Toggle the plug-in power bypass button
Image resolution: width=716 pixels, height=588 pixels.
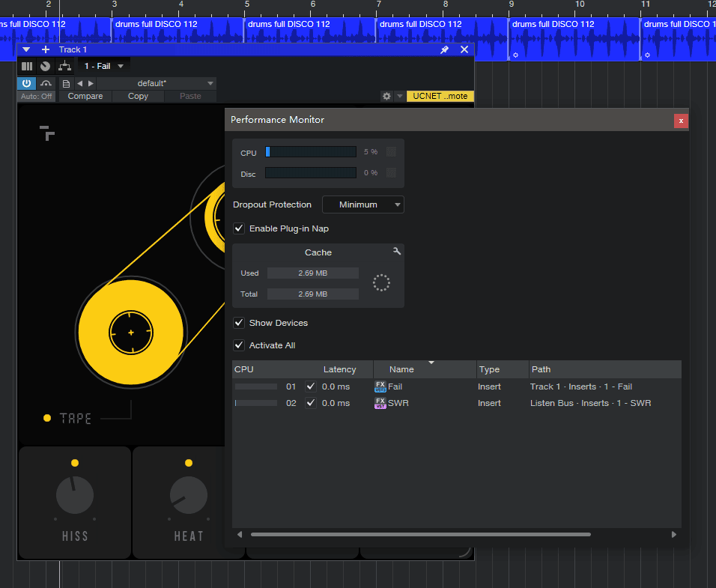coord(26,83)
